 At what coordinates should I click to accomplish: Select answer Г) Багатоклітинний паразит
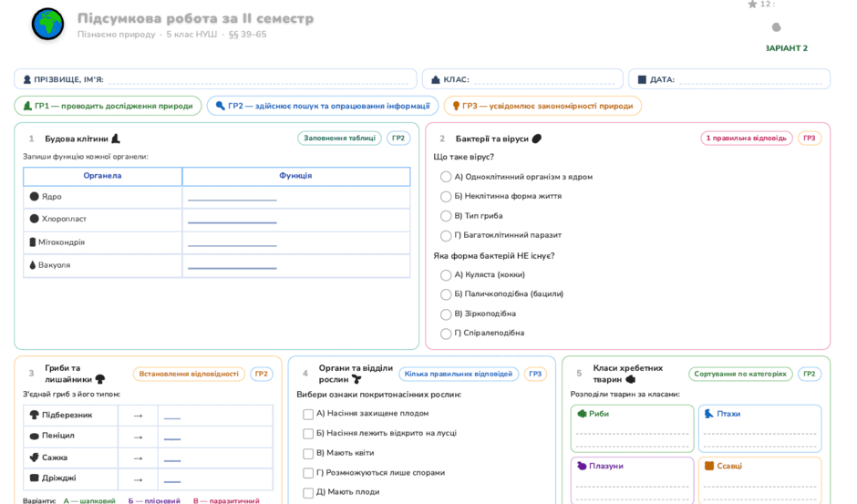click(446, 236)
